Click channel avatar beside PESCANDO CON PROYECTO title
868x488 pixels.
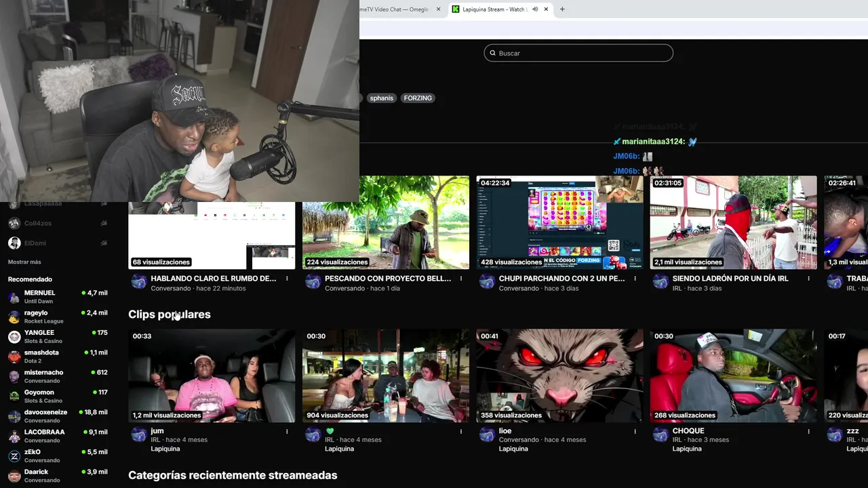313,282
